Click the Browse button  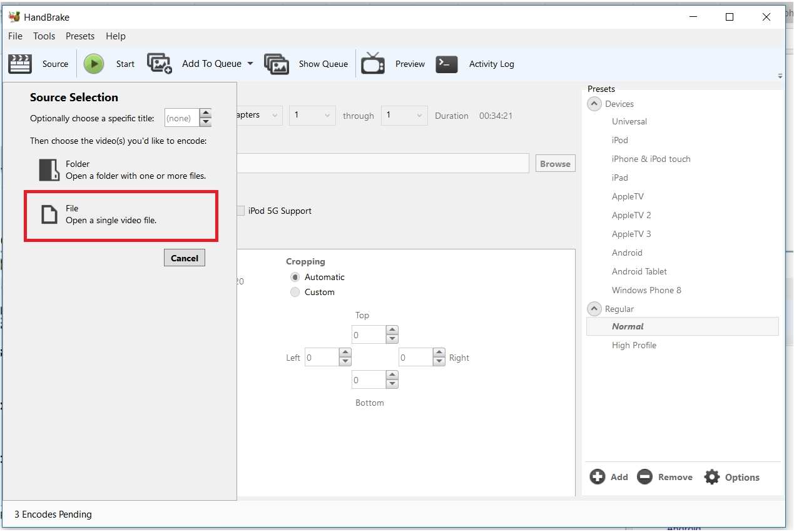555,164
